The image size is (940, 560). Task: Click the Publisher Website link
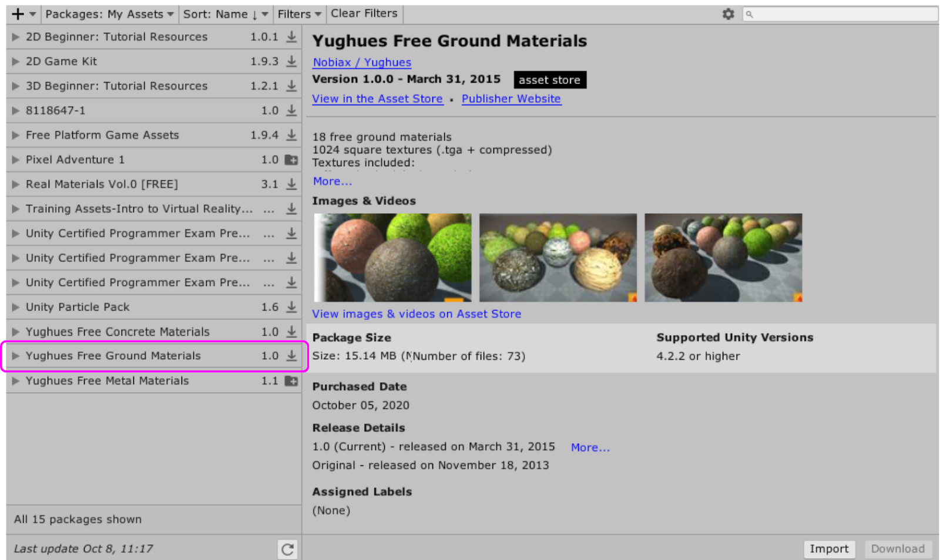[x=511, y=99]
